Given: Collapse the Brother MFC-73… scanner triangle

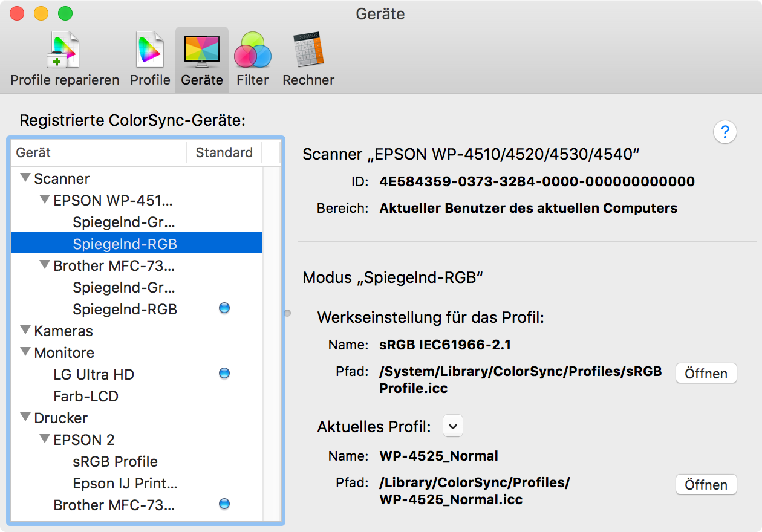Looking at the screenshot, I should 45,265.
